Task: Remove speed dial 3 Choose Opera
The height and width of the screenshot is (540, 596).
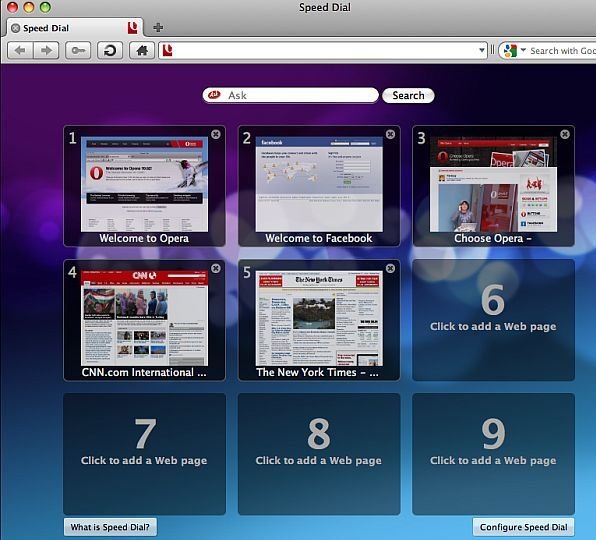Action: coord(565,134)
